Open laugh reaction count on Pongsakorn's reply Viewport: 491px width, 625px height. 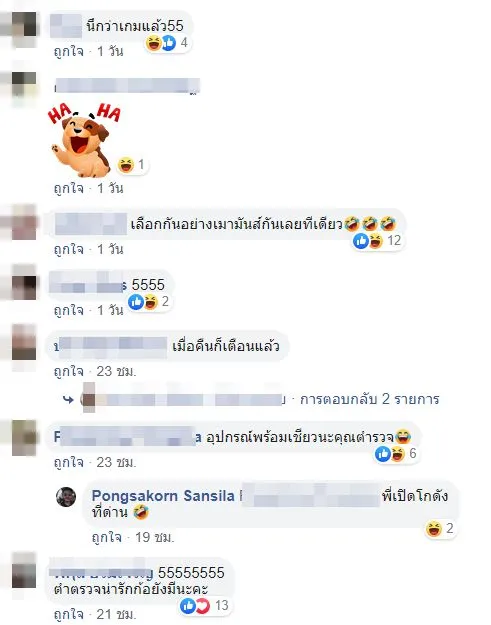tap(440, 529)
